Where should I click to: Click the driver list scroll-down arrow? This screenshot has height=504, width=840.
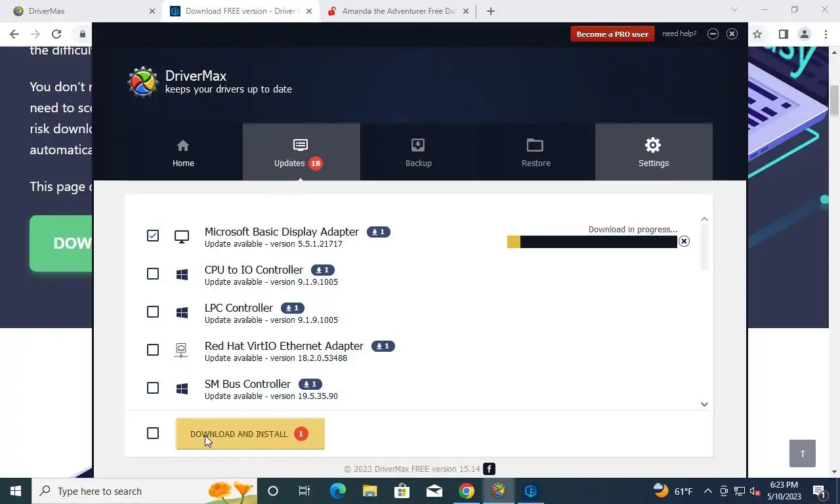click(704, 405)
